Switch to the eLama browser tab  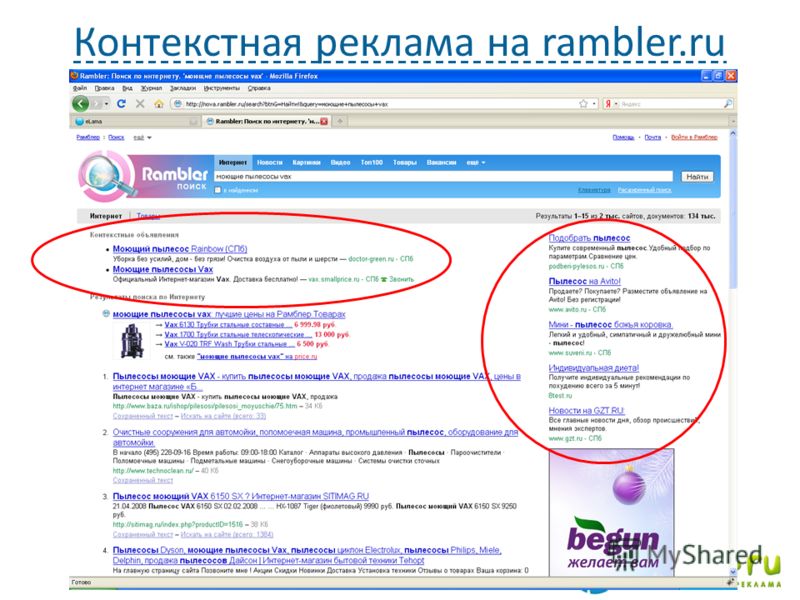[x=136, y=121]
